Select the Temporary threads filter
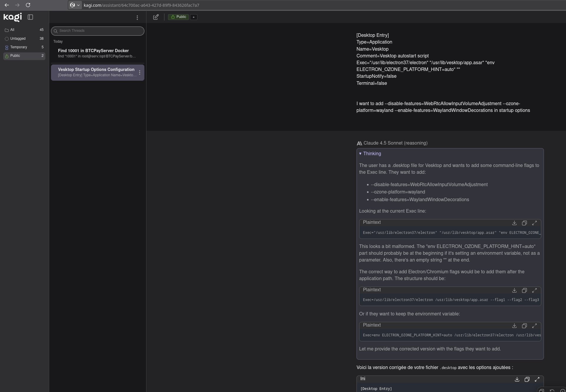 [19, 47]
